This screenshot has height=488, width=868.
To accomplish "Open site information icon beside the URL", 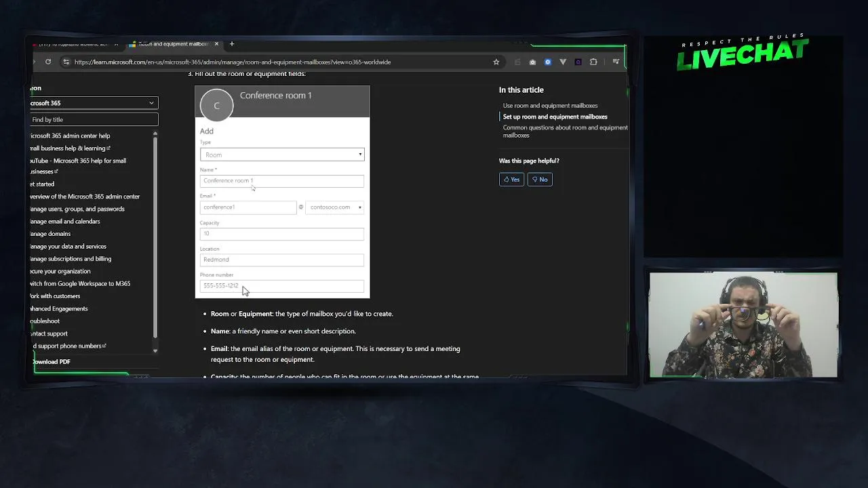I will 66,62.
